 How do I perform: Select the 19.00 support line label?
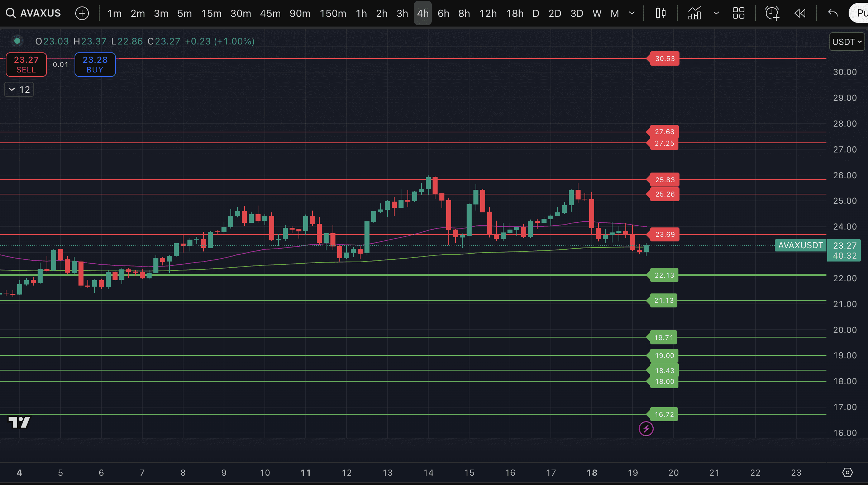click(662, 355)
